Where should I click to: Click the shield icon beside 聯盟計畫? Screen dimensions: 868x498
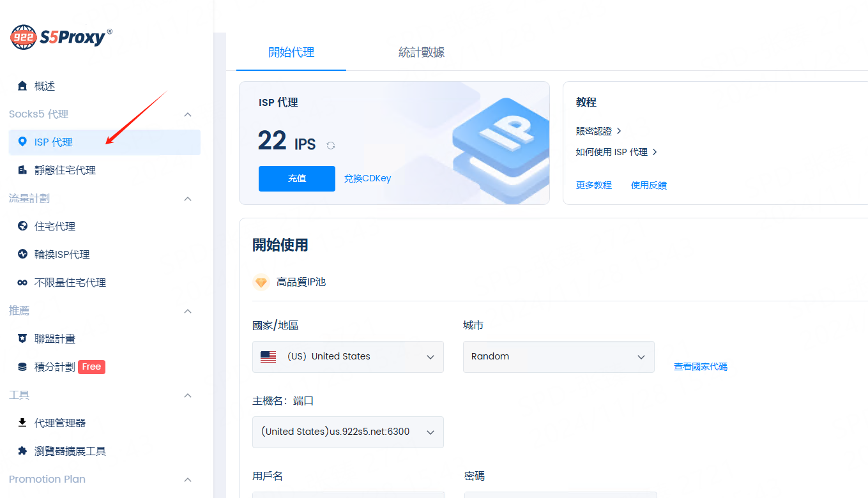click(22, 339)
